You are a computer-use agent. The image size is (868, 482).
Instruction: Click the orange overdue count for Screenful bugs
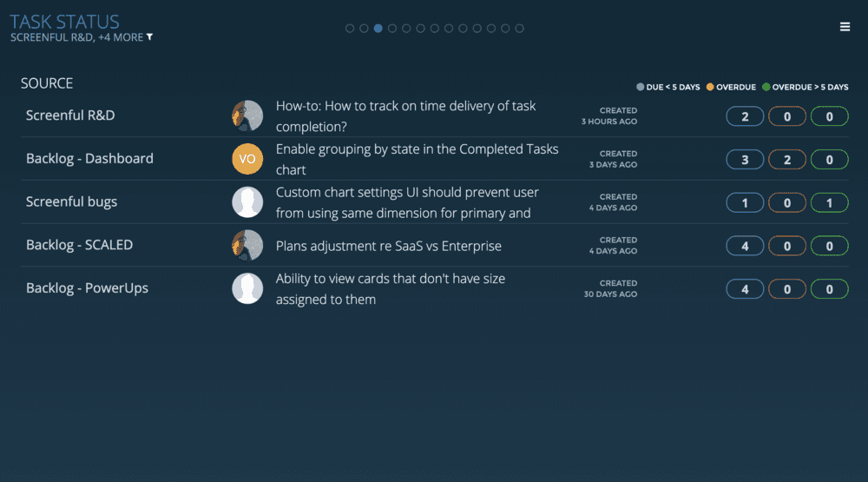787,202
